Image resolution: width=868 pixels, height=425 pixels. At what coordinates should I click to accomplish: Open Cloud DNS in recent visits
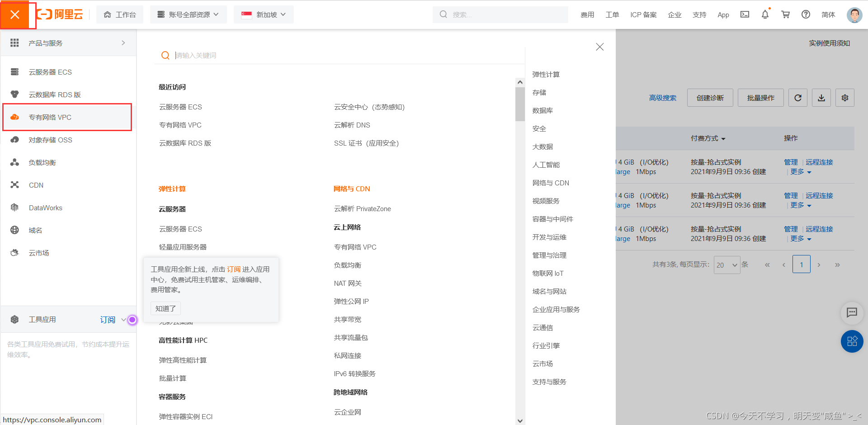coord(352,125)
